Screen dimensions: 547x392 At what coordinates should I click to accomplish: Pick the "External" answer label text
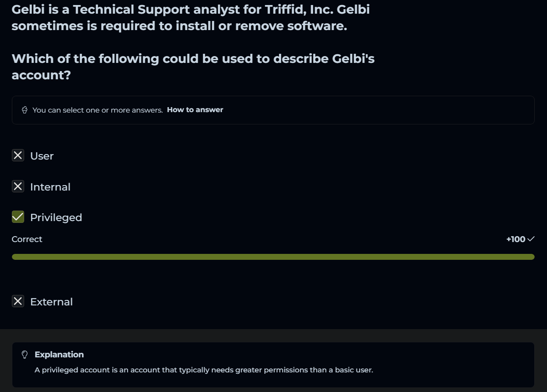52,302
